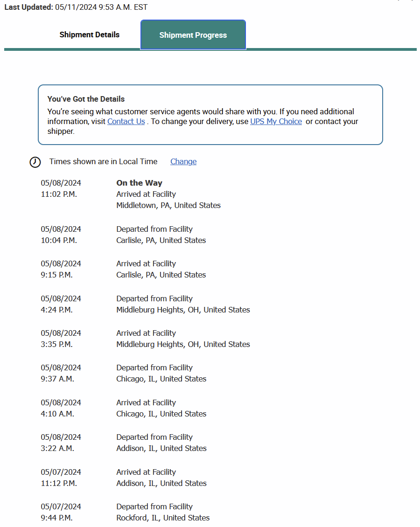Click the You've Got the Details heading
This screenshot has width=420, height=527.
86,99
